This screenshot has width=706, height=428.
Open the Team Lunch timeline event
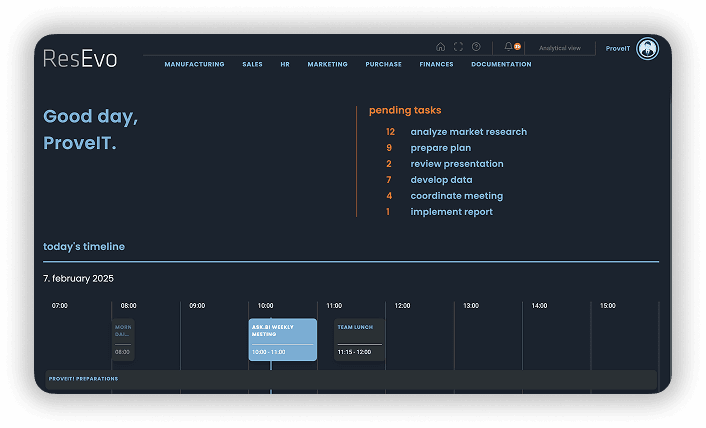click(x=359, y=339)
